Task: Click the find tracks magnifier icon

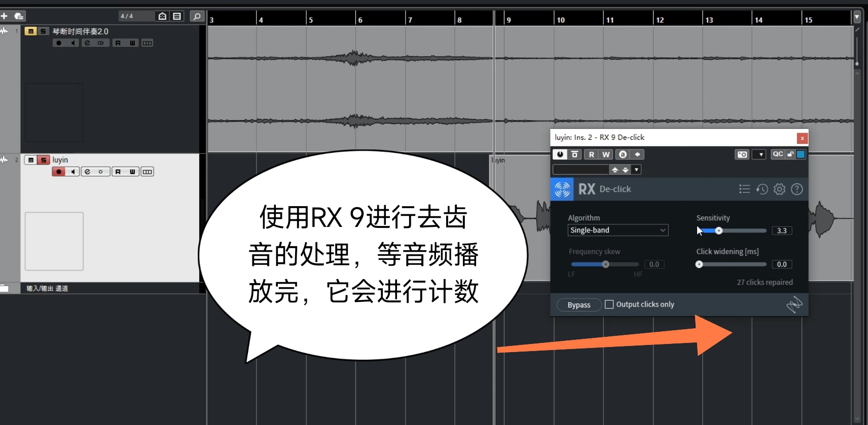Action: (x=197, y=16)
